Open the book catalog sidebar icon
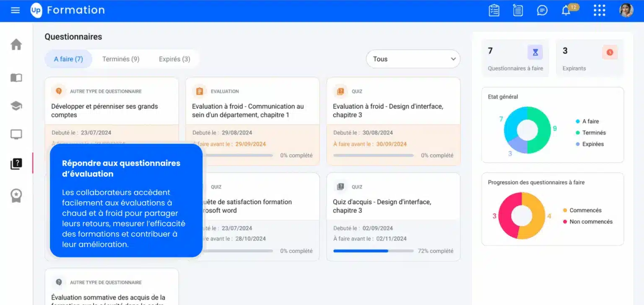Image resolution: width=644 pixels, height=305 pixels. (x=16, y=78)
